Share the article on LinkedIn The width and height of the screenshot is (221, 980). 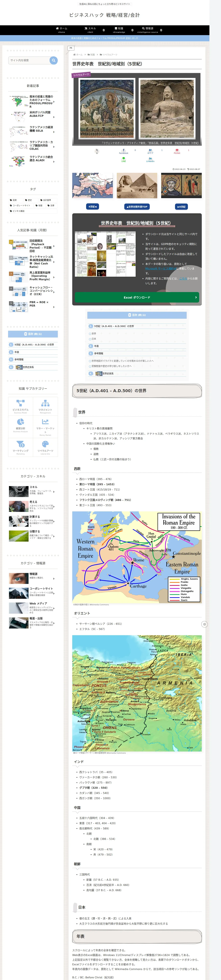(x=150, y=159)
